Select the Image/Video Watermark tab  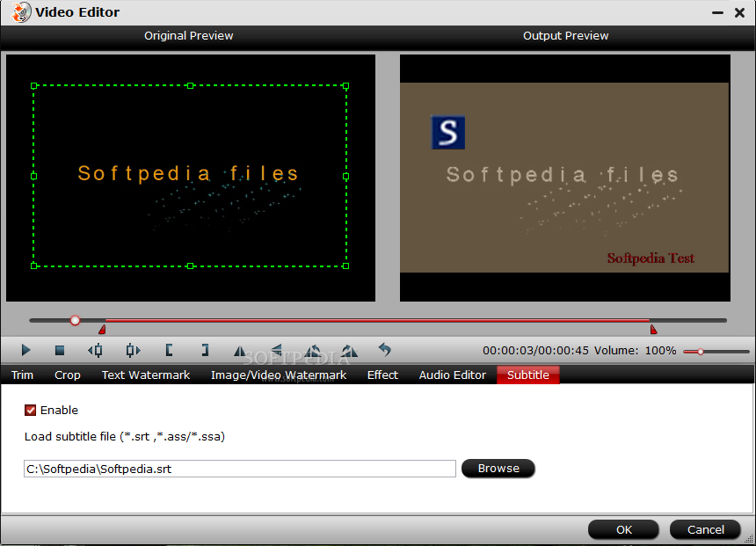[x=279, y=375]
